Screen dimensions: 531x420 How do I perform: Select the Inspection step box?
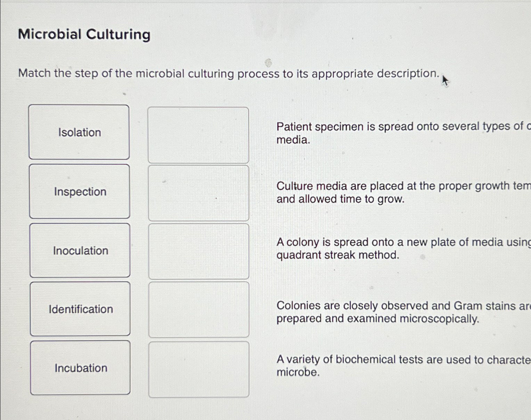click(80, 192)
